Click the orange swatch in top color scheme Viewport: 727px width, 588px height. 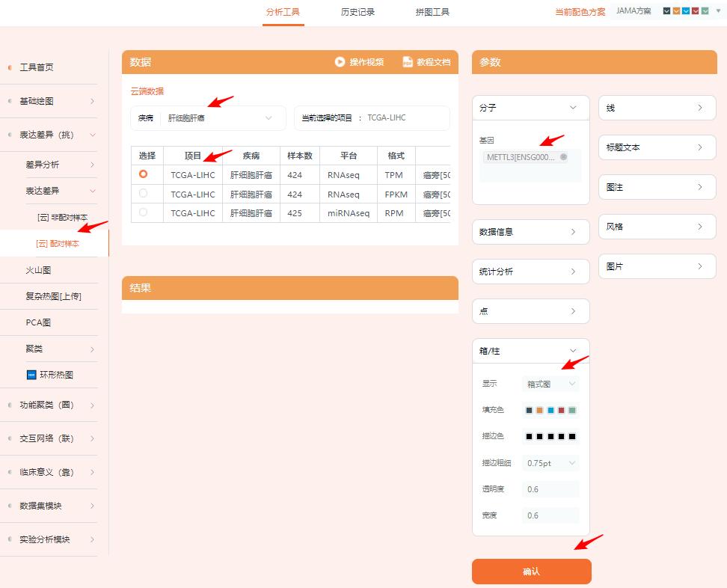click(676, 10)
